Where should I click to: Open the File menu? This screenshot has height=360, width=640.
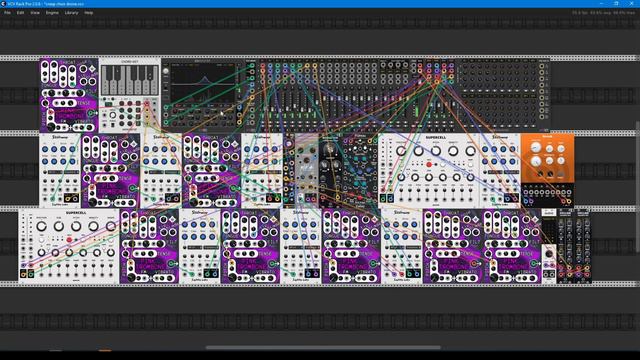pos(7,13)
